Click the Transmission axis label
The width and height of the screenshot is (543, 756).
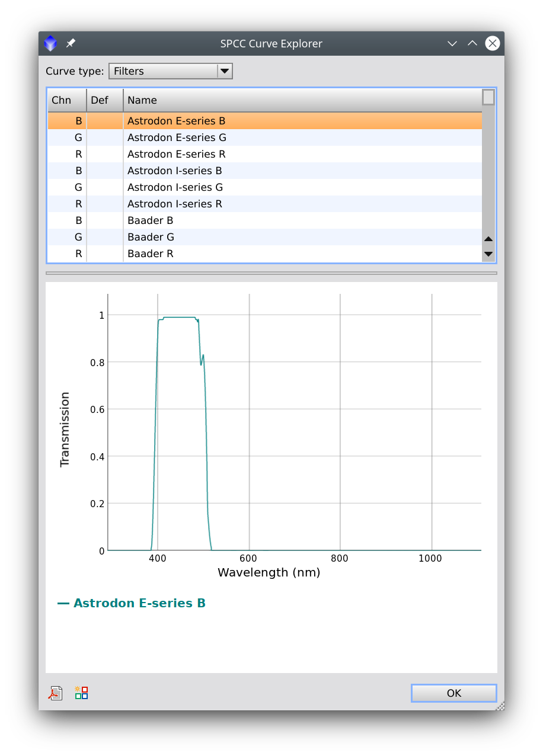65,430
